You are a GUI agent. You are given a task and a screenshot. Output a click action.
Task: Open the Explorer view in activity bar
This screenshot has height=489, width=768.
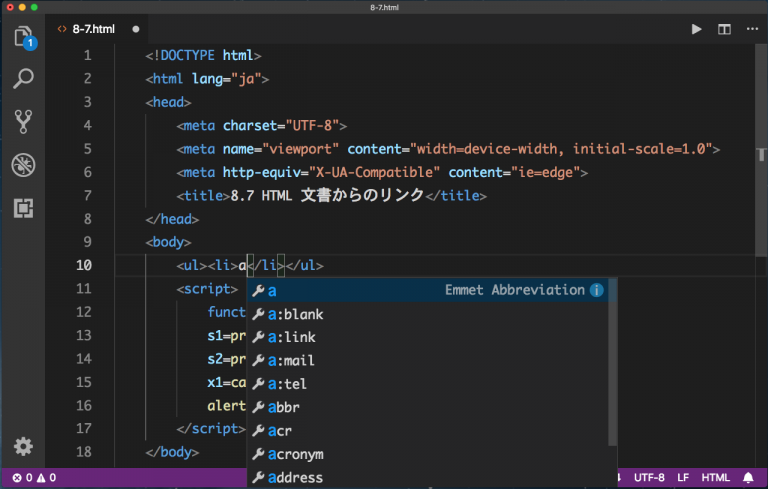(x=24, y=37)
